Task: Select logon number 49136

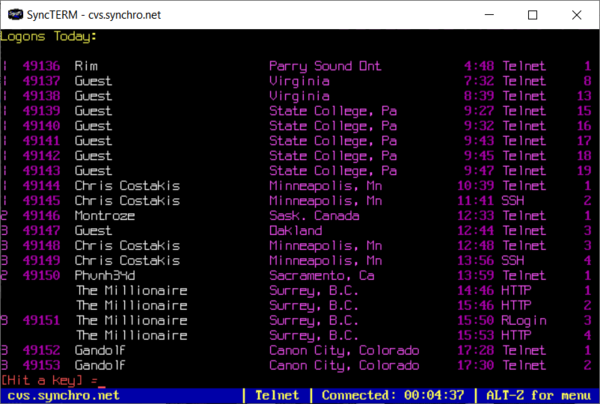Action: [x=41, y=66]
